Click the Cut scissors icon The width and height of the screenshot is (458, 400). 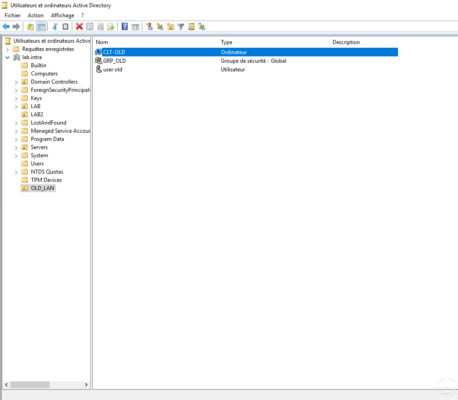pos(55,26)
